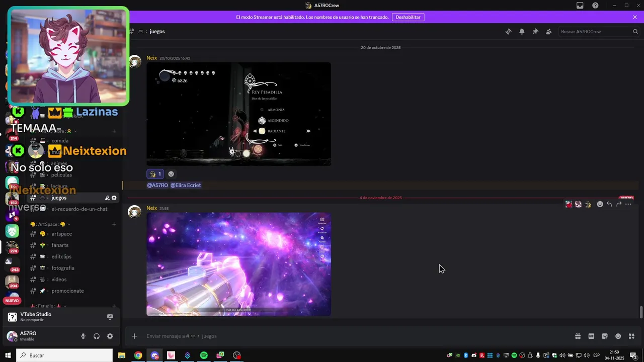644x362 pixels.
Task: Open the emoji picker in message bar
Action: pos(618,336)
